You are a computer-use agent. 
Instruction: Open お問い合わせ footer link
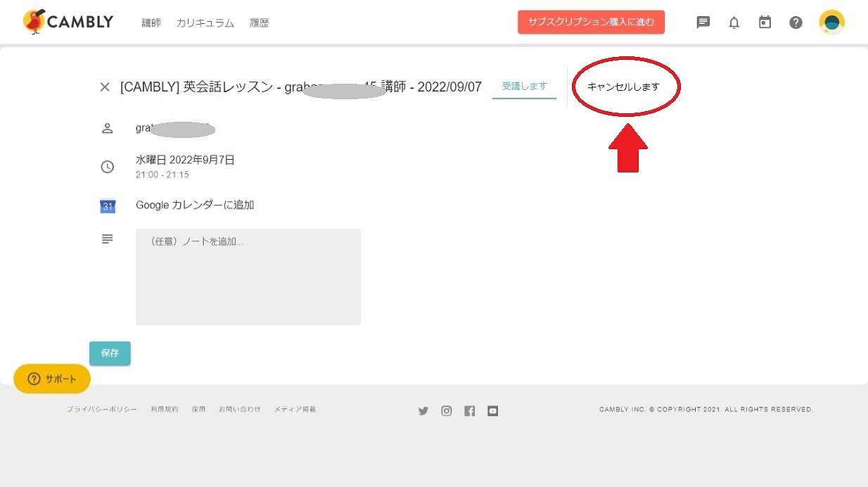pyautogui.click(x=239, y=410)
